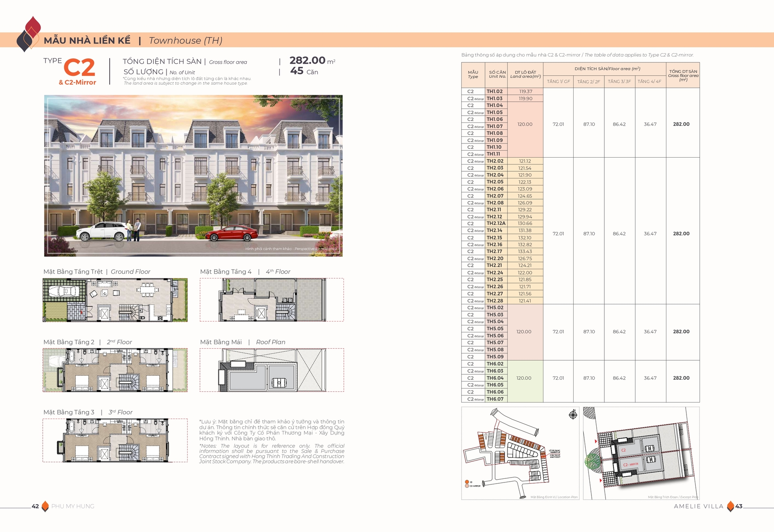Open the 4th Floor plan thumbnail
774x532 pixels.
tap(272, 300)
